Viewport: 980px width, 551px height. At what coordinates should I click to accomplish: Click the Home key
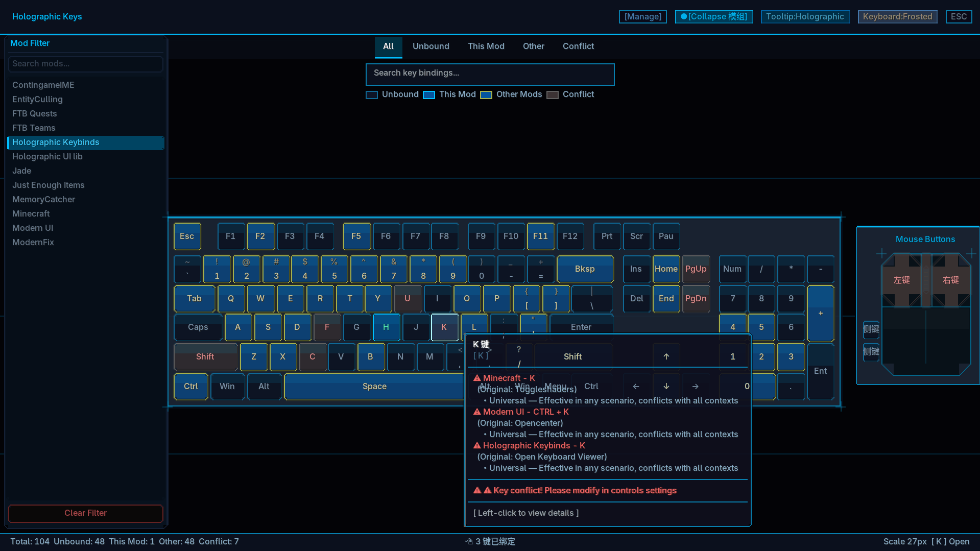coord(666,269)
